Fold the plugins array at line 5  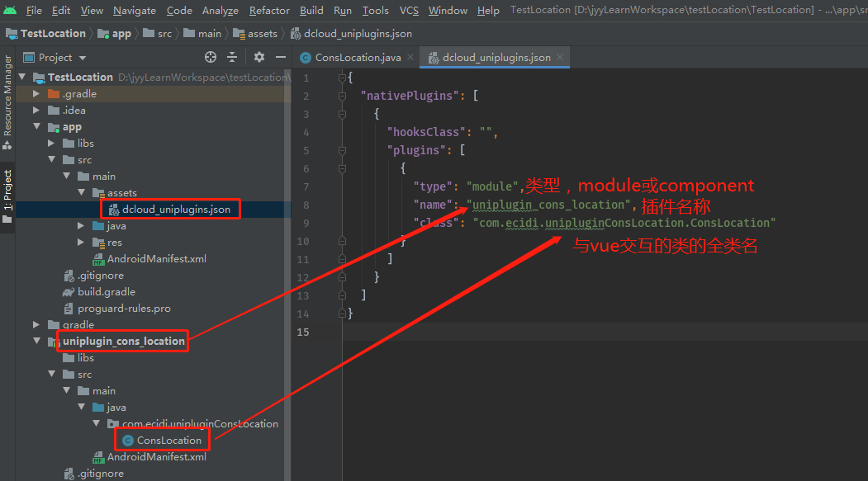point(342,150)
